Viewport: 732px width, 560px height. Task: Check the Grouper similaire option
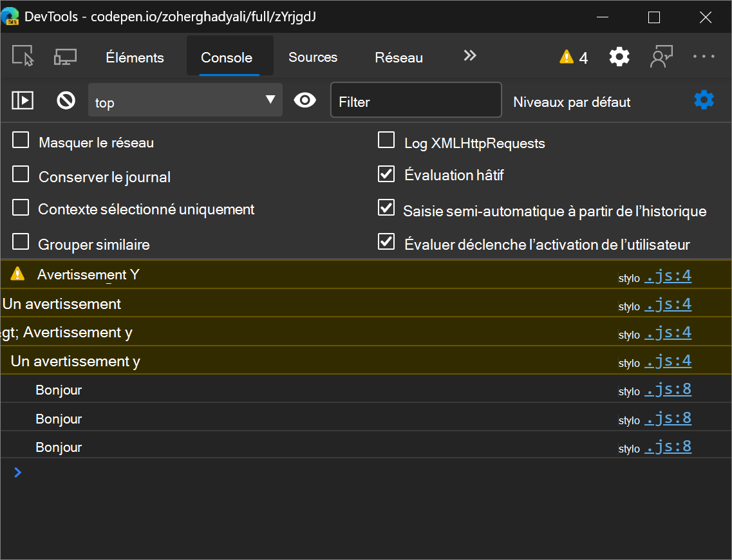coord(21,242)
